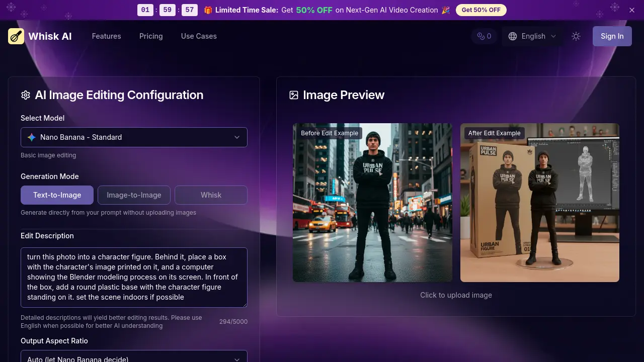Viewport: 644px width, 362px height.
Task: Click the Sign In button
Action: 612,36
